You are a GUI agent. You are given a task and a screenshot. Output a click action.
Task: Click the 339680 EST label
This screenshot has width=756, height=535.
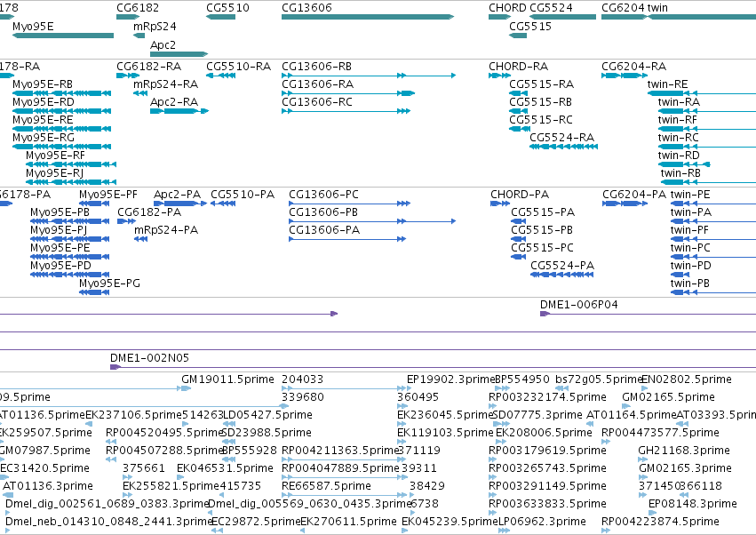pyautogui.click(x=302, y=397)
